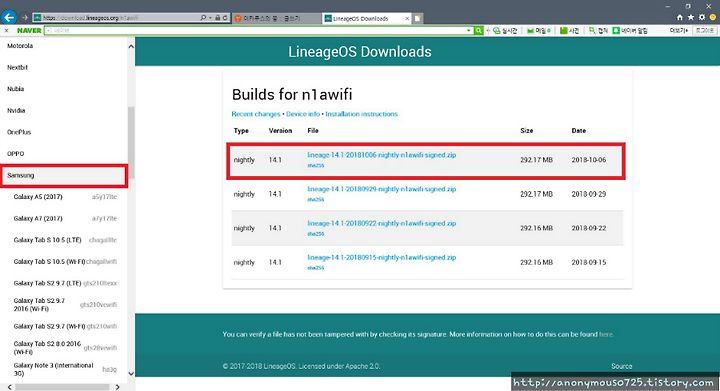Download lineage-14.1-20181006 nightly zip
This screenshot has height=391, width=720.
(382, 155)
